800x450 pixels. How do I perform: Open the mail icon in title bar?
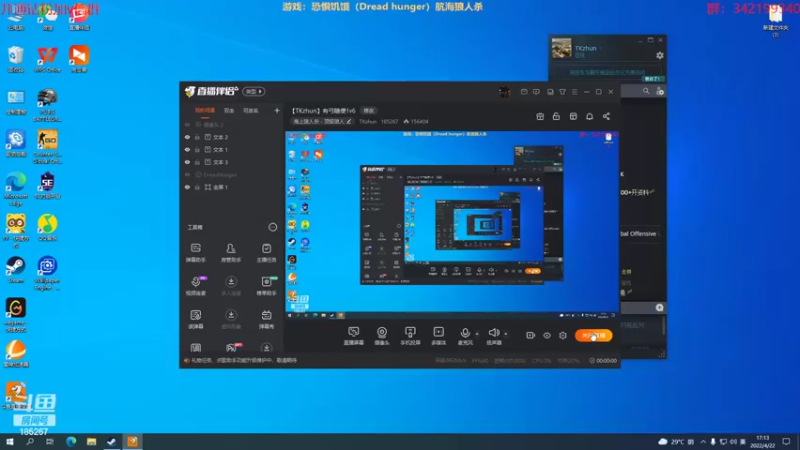click(524, 92)
